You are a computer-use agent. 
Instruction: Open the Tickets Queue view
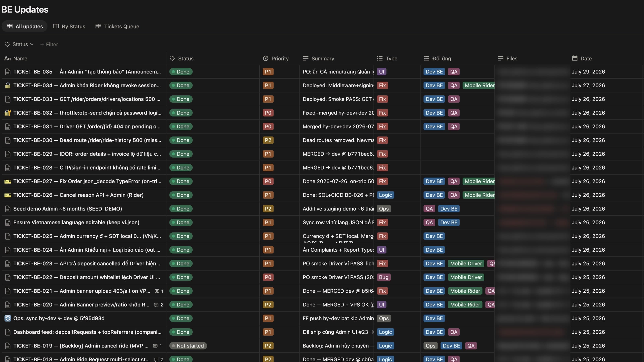pyautogui.click(x=117, y=26)
